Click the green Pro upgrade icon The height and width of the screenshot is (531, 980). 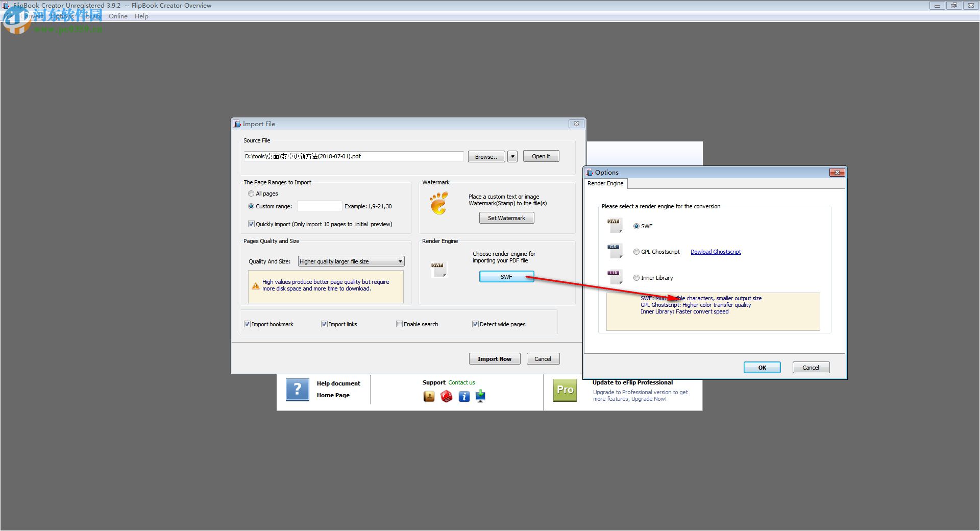[x=565, y=390]
